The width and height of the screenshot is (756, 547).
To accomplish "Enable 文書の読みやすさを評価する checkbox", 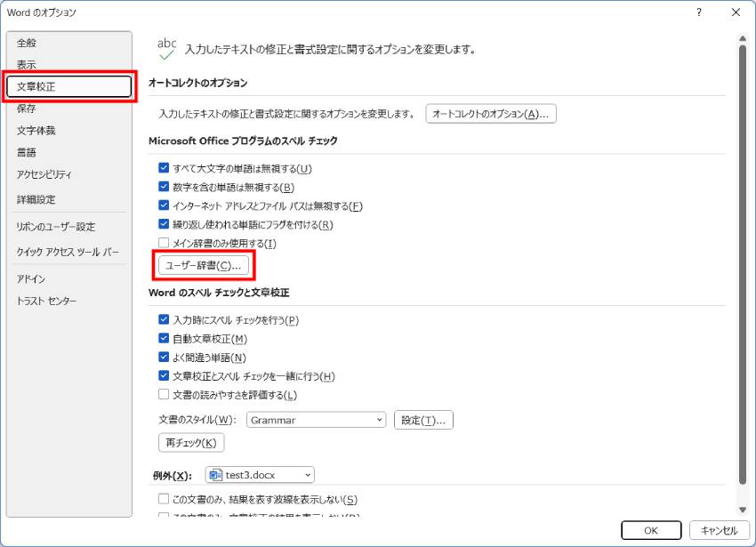I will coord(164,394).
